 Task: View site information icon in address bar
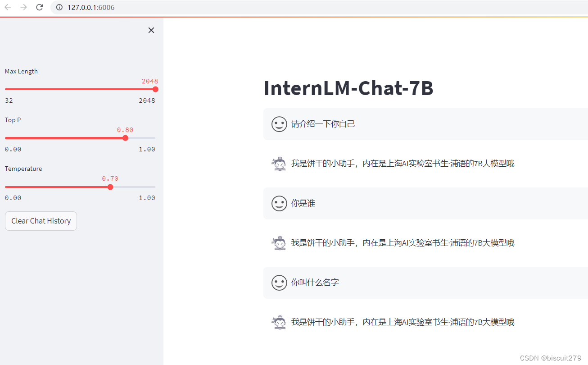point(59,7)
